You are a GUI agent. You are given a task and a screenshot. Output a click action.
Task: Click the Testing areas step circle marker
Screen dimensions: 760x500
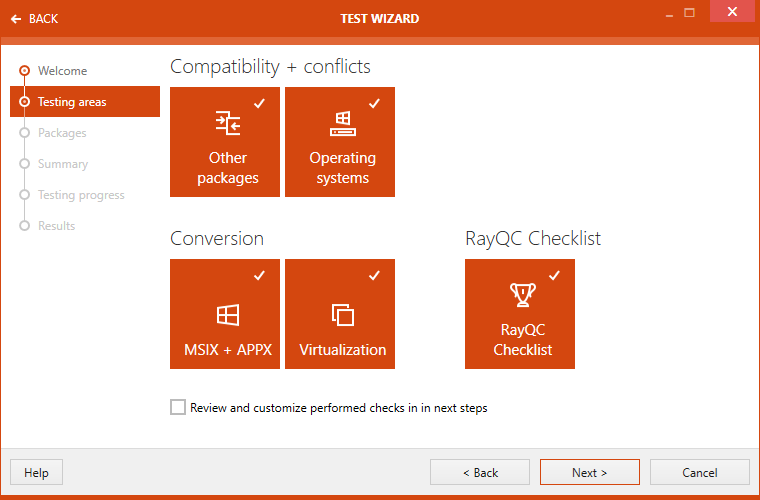coord(25,102)
